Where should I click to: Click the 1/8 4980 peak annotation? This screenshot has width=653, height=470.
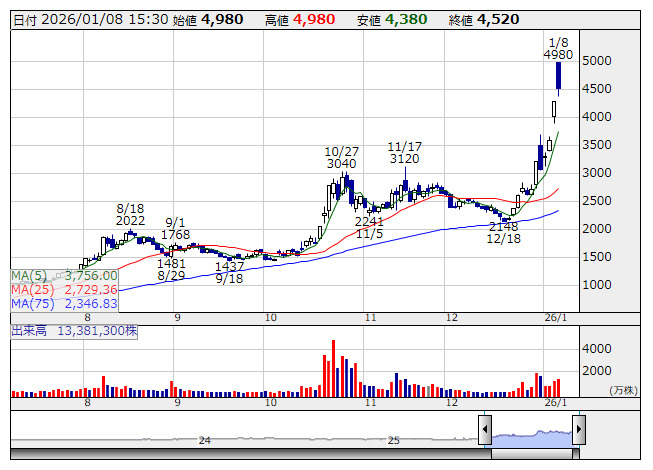558,48
